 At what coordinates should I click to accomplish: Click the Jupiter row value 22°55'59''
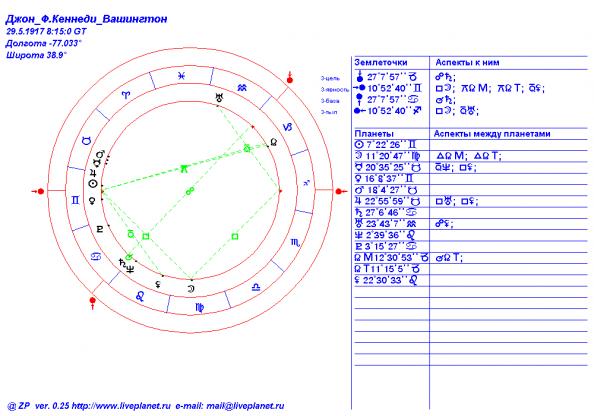(388, 201)
